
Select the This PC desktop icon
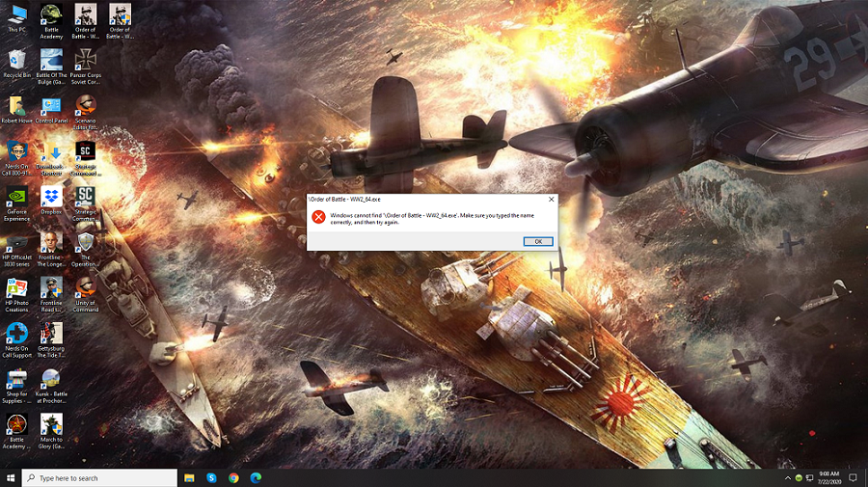pyautogui.click(x=17, y=18)
